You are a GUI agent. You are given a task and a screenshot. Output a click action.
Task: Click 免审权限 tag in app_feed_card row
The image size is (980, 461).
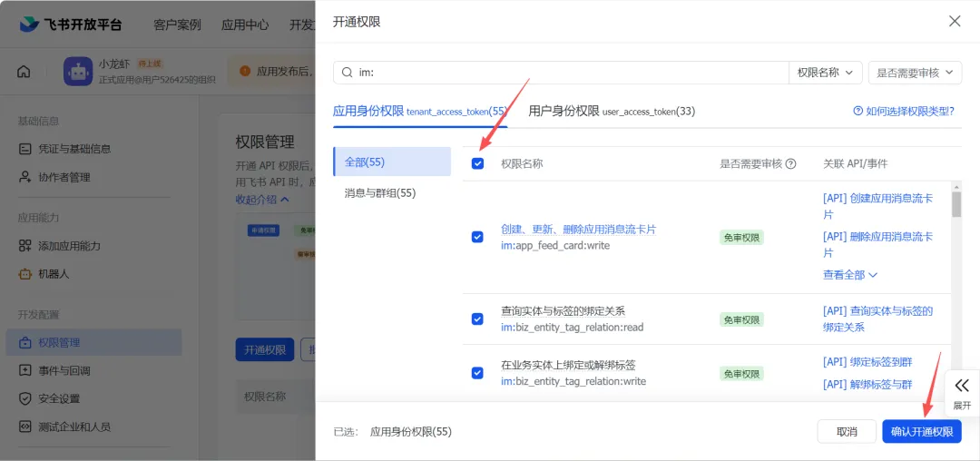(741, 237)
